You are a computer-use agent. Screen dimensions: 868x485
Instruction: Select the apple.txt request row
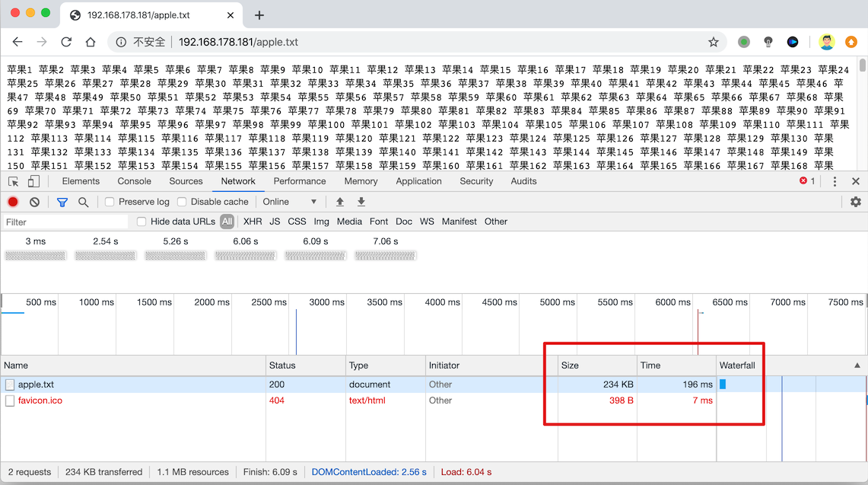point(434,384)
